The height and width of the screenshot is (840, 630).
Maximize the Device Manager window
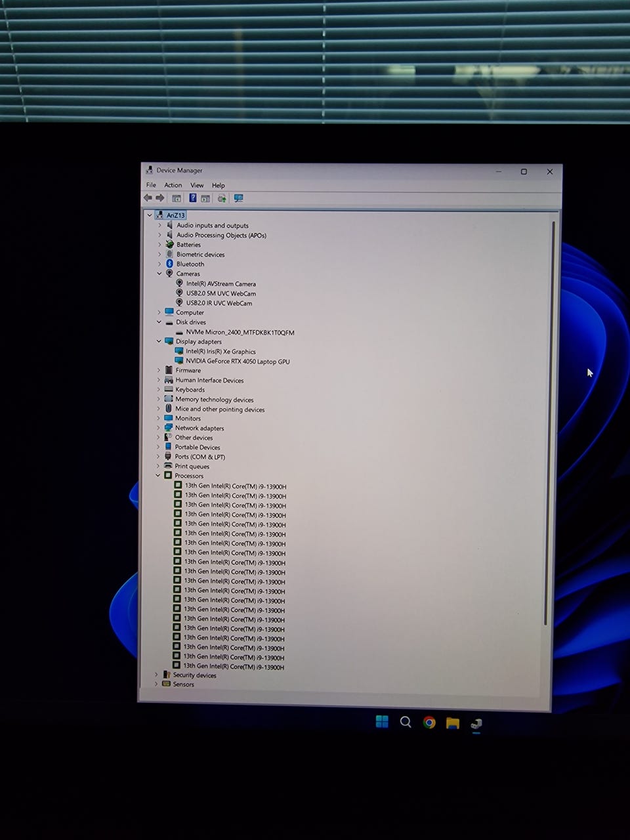pos(524,172)
